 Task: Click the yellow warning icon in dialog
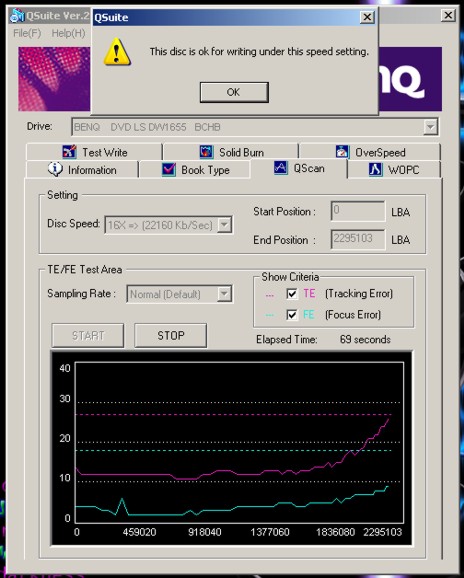(117, 52)
